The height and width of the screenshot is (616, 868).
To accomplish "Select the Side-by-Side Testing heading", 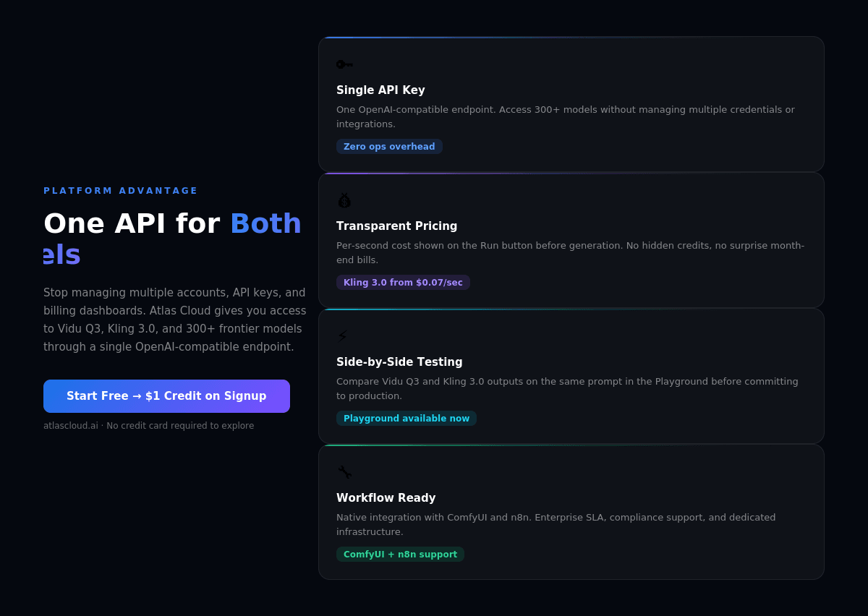I will click(399, 362).
